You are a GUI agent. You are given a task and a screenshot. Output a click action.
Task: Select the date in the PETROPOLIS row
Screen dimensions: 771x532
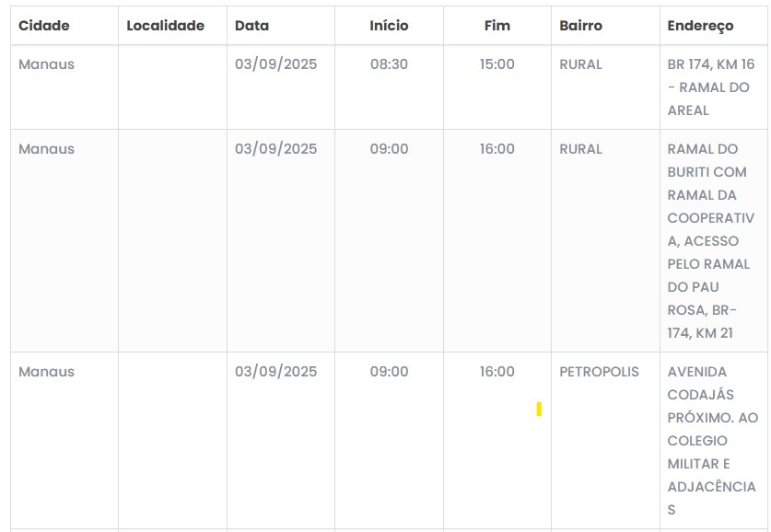(x=275, y=372)
